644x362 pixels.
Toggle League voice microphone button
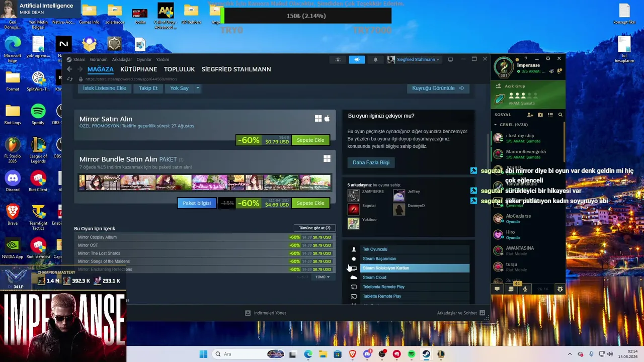click(525, 289)
